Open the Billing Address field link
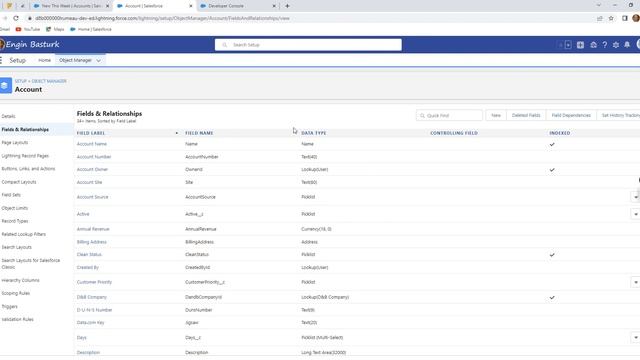The width and height of the screenshot is (640, 360). tap(91, 242)
